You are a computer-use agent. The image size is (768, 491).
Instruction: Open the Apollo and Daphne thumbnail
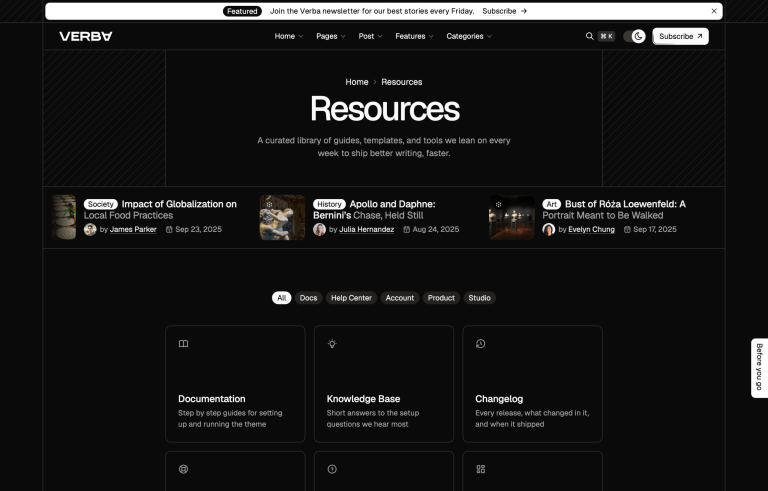(x=282, y=217)
